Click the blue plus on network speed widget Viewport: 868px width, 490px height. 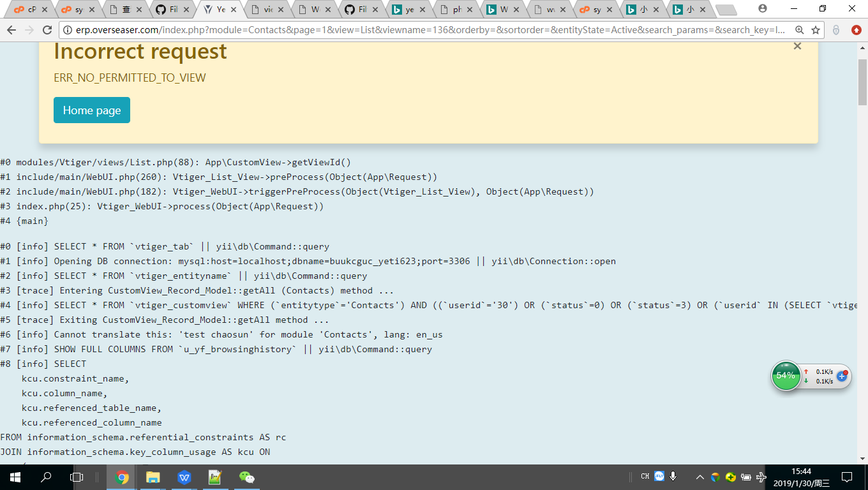coord(842,376)
